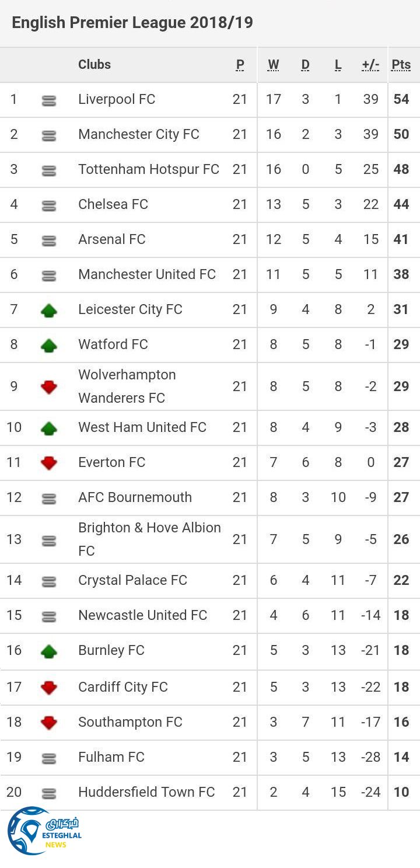Click Wolverhampton Wanderers' red down-arrow icon
The width and height of the screenshot is (420, 868).
[x=49, y=387]
